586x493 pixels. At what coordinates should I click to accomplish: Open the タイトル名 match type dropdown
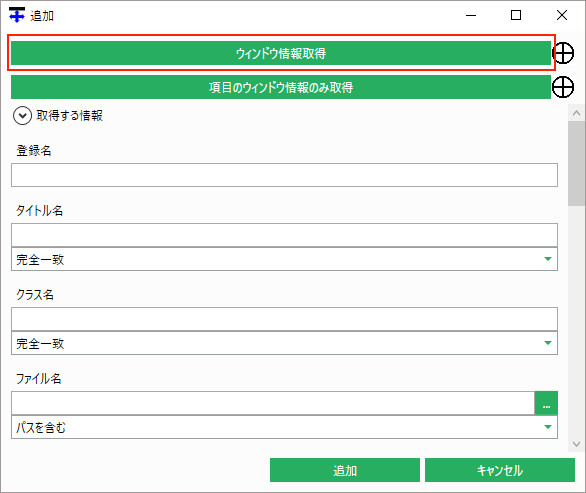tap(284, 259)
